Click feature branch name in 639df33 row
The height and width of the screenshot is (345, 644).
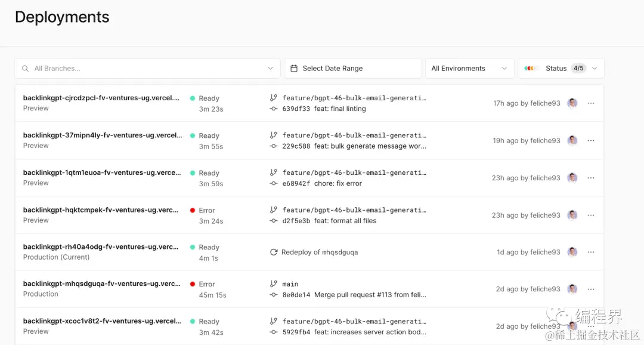(x=354, y=98)
